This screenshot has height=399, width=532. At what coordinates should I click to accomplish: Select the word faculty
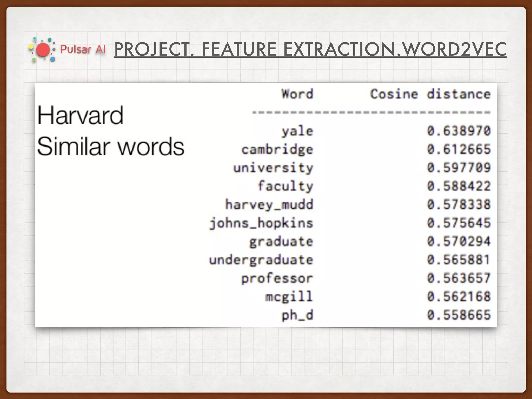pyautogui.click(x=285, y=186)
